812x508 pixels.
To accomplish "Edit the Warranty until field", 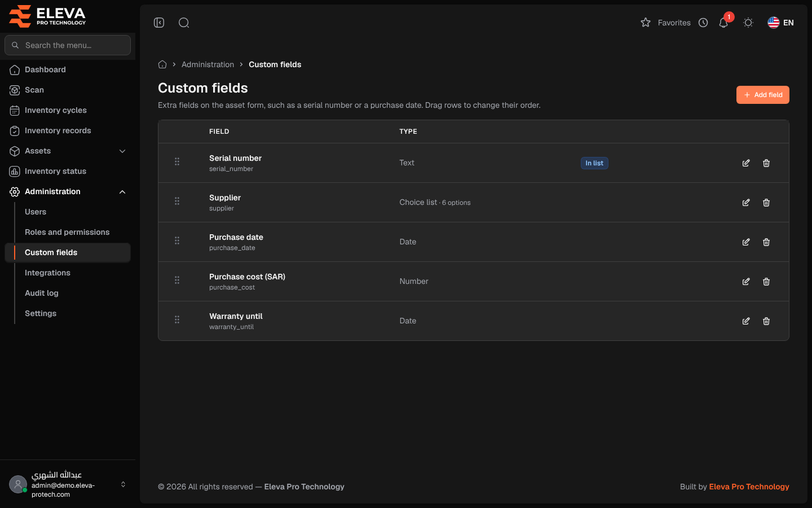I will coord(746,321).
